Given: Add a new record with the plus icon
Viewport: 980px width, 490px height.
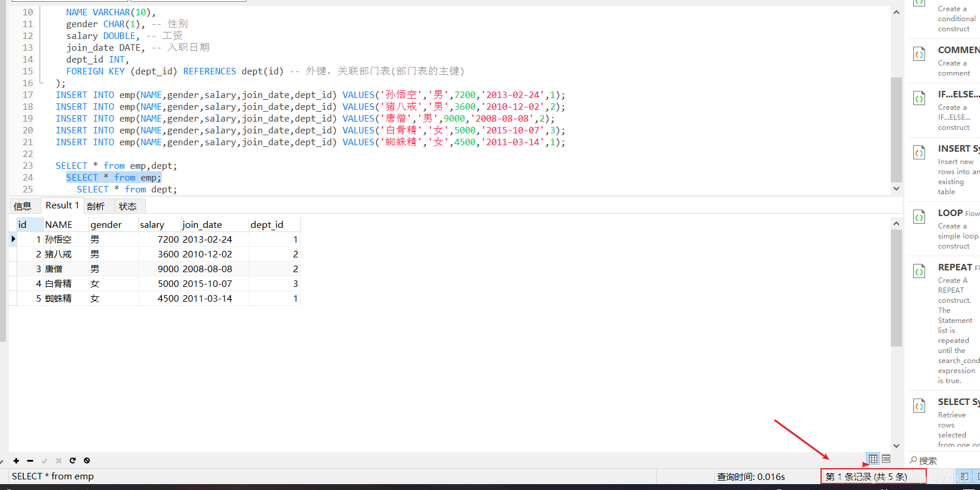Looking at the screenshot, I should click(x=17, y=460).
